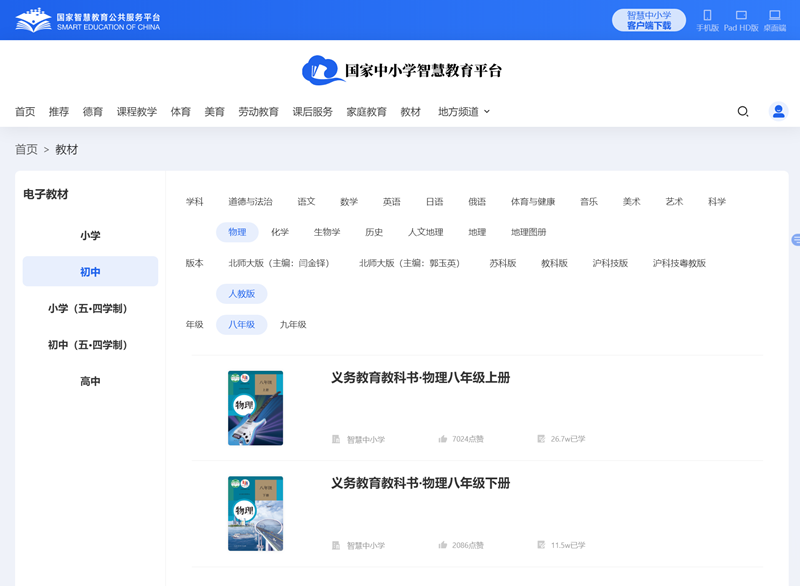
Task: Open the 物理八年级下册 book cover thumbnail
Action: pyautogui.click(x=255, y=514)
